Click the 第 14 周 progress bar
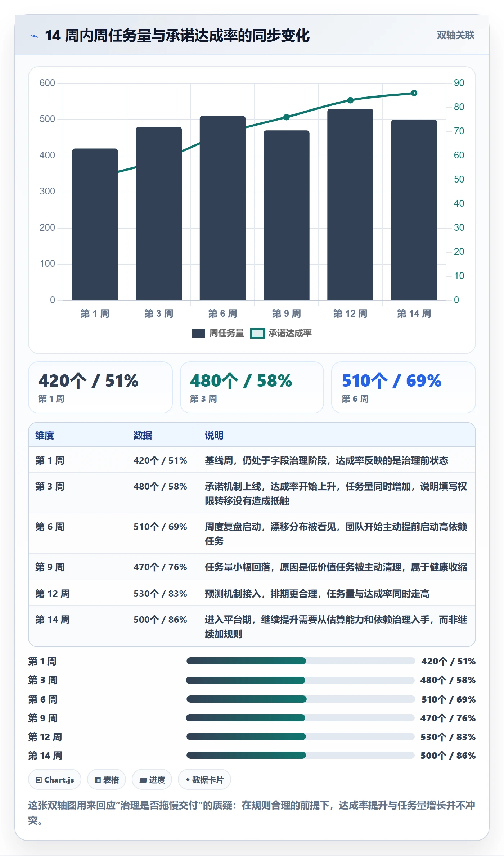Viewport: 504px width, 856px height. pyautogui.click(x=301, y=755)
